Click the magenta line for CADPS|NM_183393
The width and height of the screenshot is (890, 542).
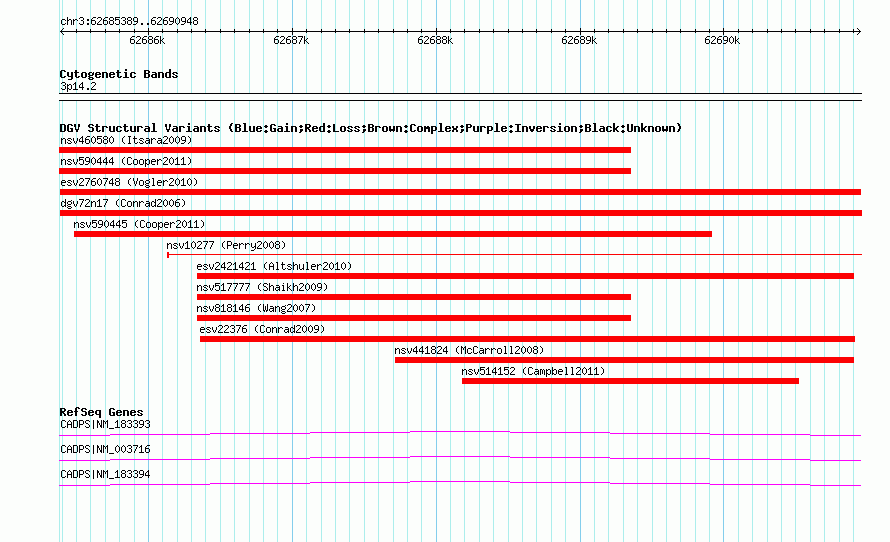click(x=460, y=434)
